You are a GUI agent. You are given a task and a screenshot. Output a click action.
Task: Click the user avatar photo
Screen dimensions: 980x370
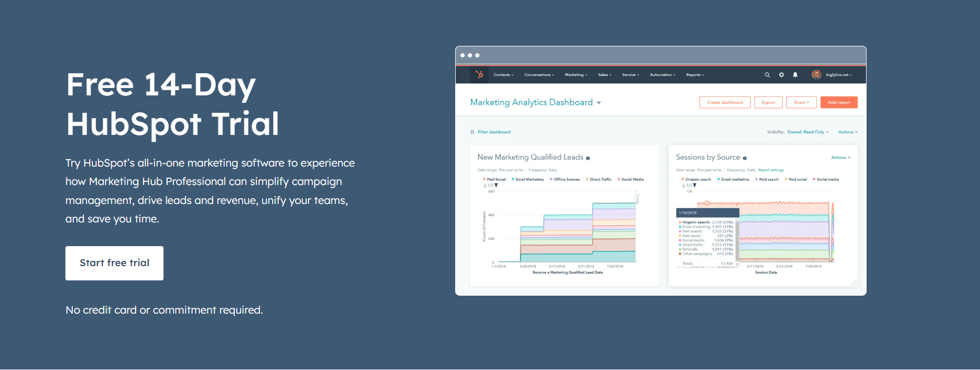point(816,75)
